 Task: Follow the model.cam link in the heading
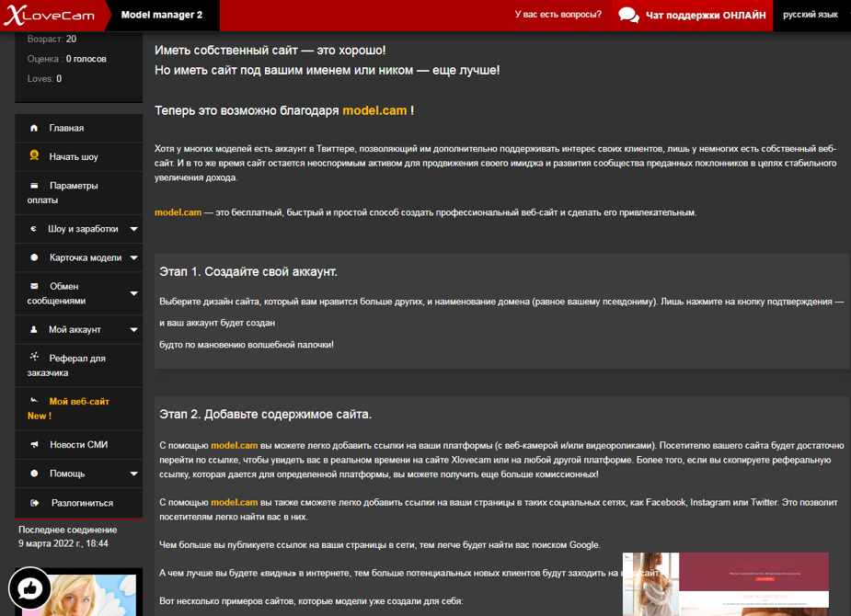click(x=374, y=110)
